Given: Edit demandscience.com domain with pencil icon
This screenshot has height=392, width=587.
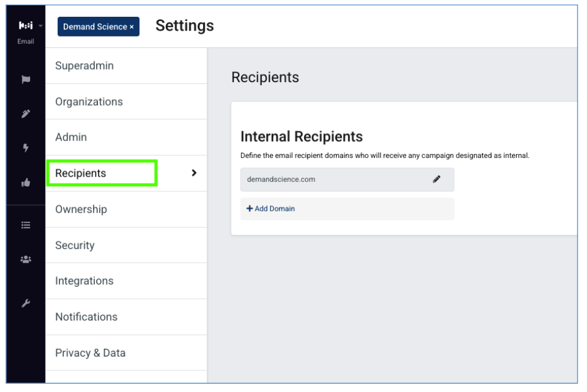Looking at the screenshot, I should [x=437, y=179].
